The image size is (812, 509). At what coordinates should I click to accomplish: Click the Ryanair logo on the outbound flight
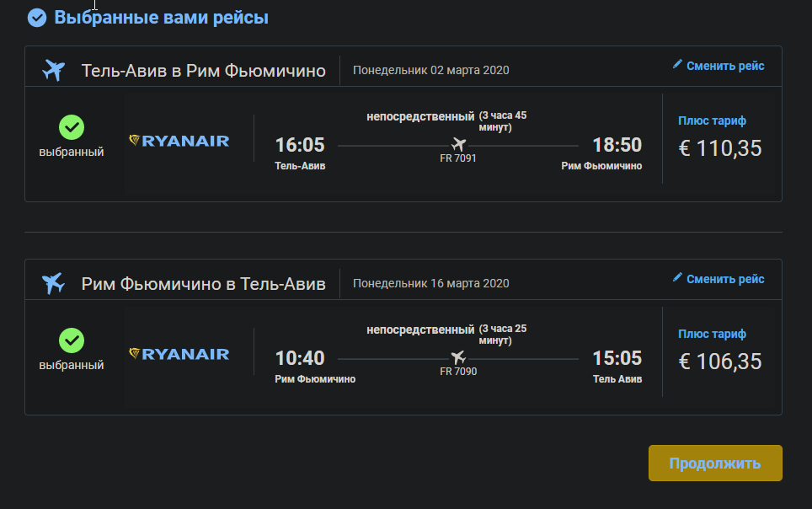tap(179, 141)
